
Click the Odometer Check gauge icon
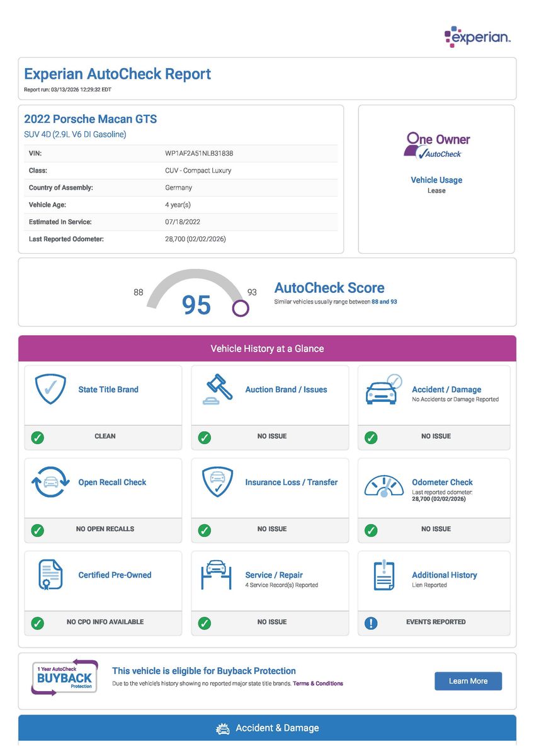383,484
